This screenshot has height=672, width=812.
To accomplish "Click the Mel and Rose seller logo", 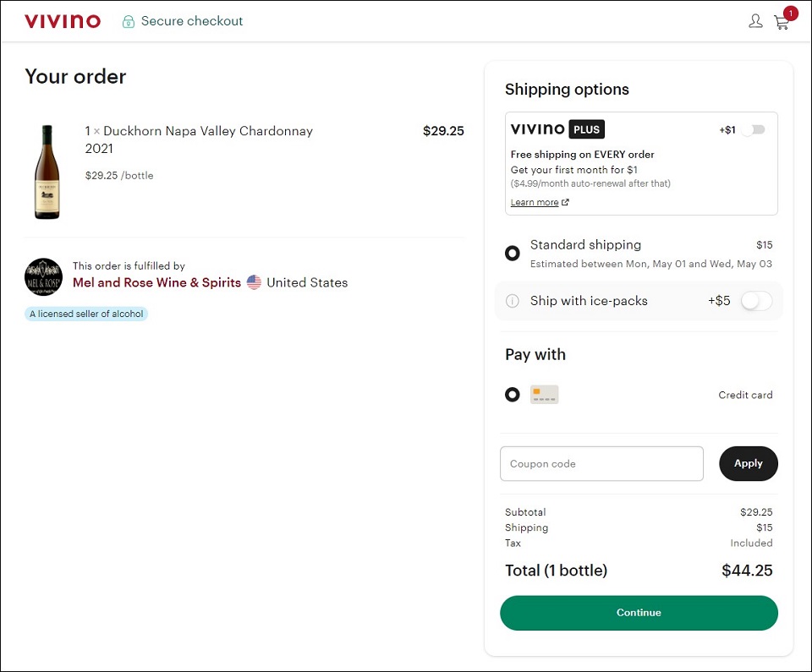I will [43, 277].
